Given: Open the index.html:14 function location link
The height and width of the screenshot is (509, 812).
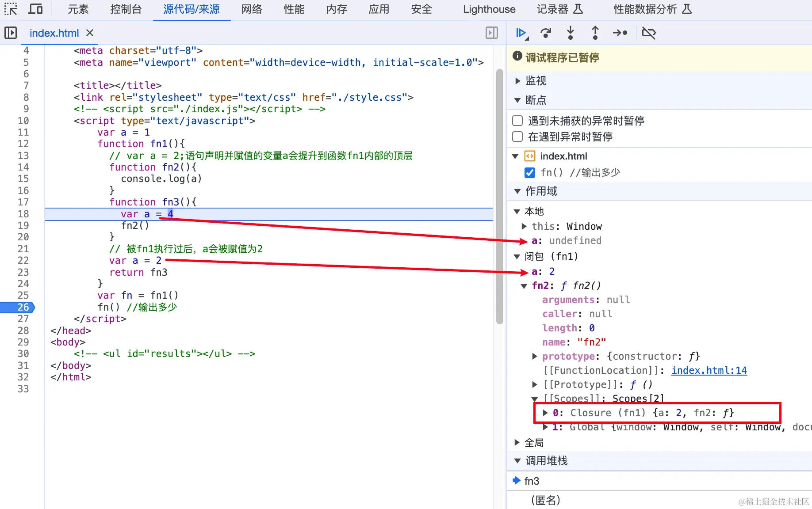Looking at the screenshot, I should pyautogui.click(x=709, y=370).
